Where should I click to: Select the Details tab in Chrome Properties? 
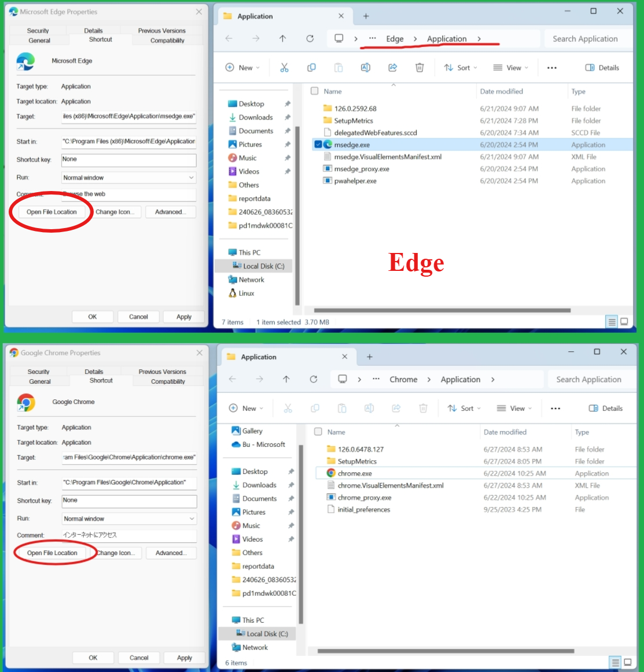click(x=93, y=371)
